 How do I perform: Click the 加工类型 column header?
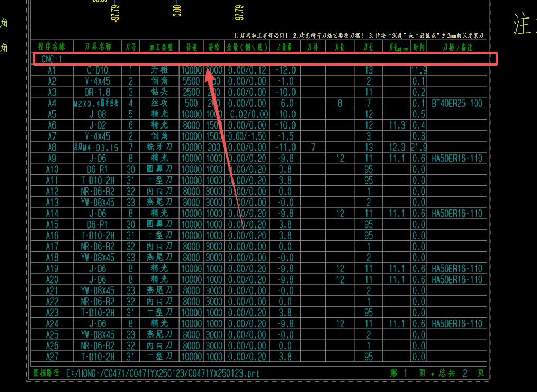160,47
